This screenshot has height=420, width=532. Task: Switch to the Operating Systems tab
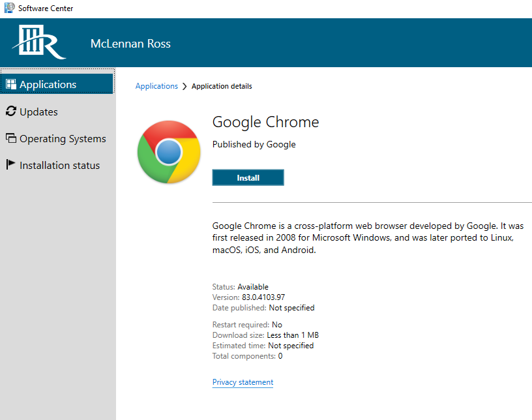57,138
